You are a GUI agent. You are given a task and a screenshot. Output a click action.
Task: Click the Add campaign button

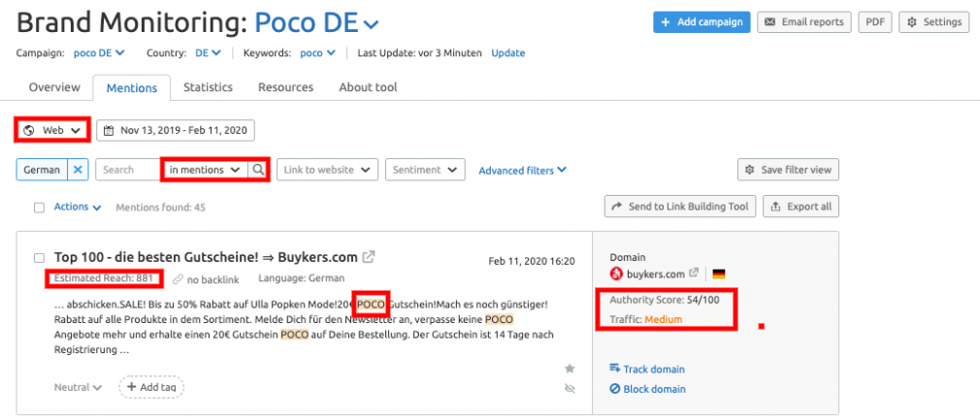click(x=702, y=22)
